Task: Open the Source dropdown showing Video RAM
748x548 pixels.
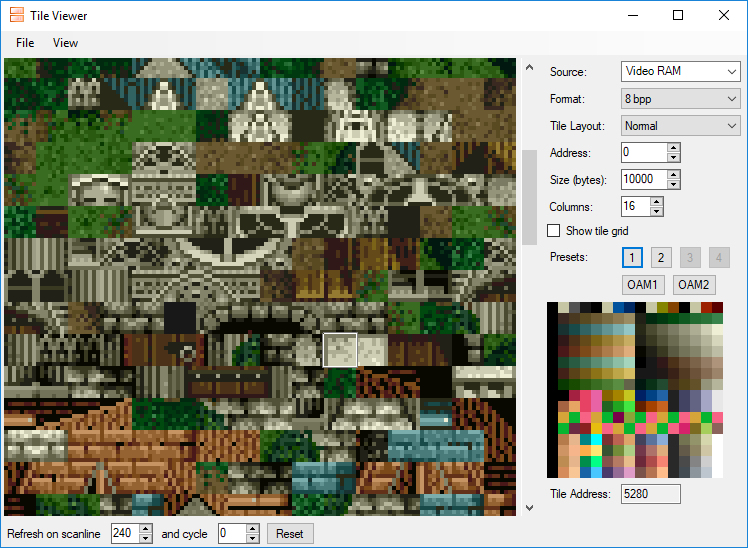Action: point(680,72)
